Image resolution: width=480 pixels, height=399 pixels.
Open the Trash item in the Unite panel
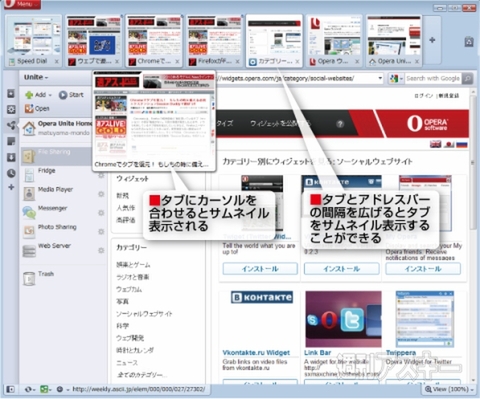(38, 278)
